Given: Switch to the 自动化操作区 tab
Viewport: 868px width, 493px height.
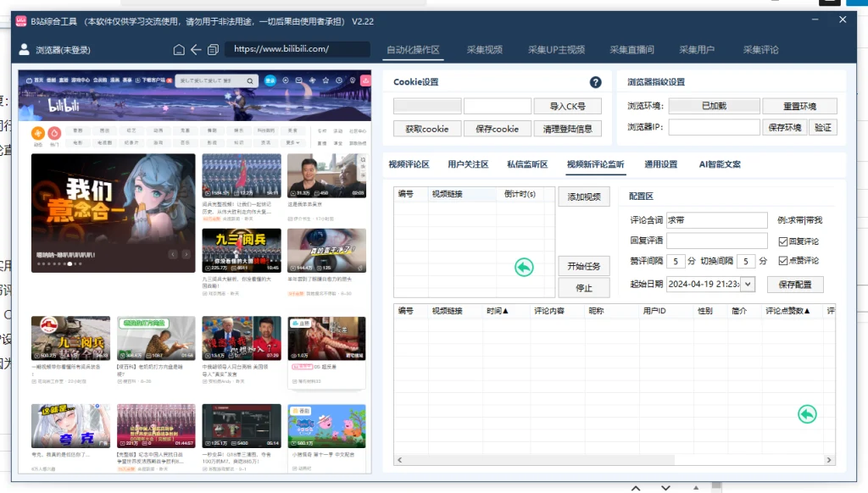Looking at the screenshot, I should pyautogui.click(x=413, y=50).
